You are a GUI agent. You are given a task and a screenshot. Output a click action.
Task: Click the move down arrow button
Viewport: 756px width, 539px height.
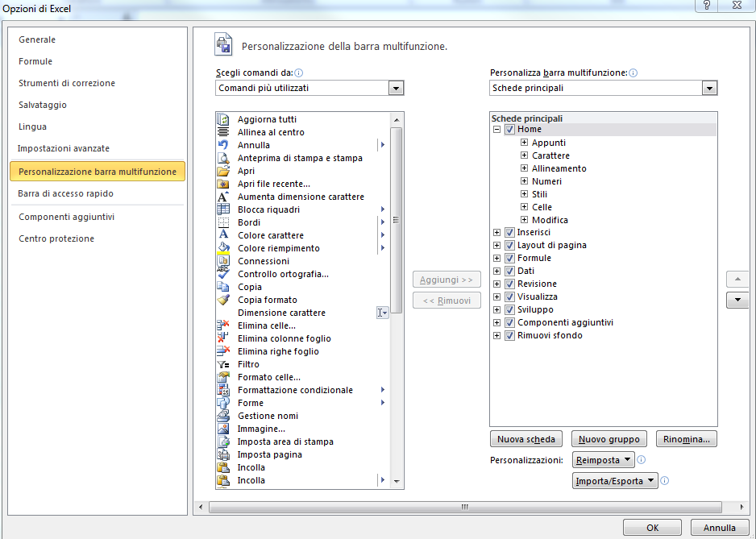tap(737, 300)
